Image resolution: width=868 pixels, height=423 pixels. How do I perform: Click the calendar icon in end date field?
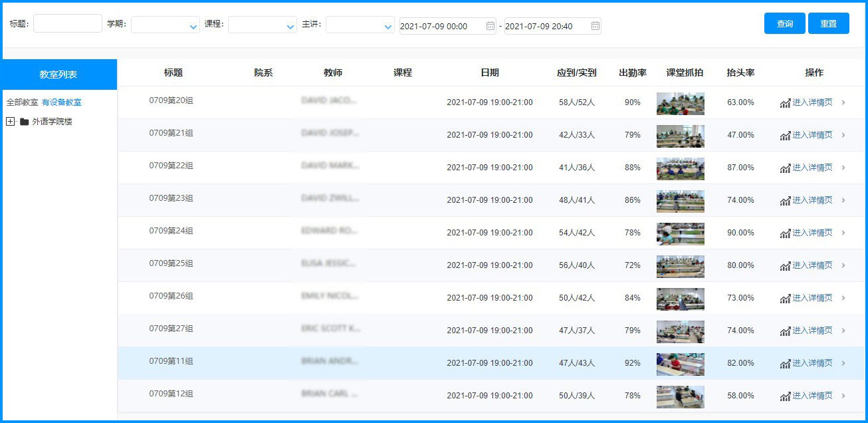tap(596, 26)
